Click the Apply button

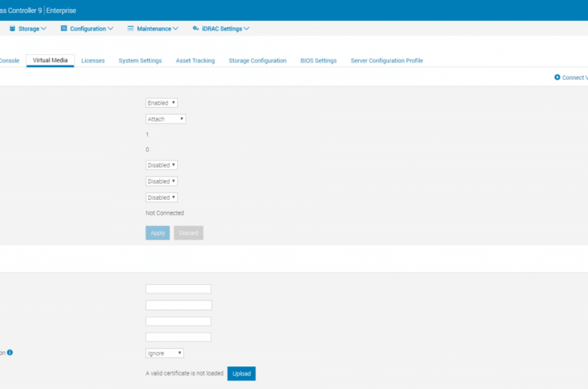point(158,233)
